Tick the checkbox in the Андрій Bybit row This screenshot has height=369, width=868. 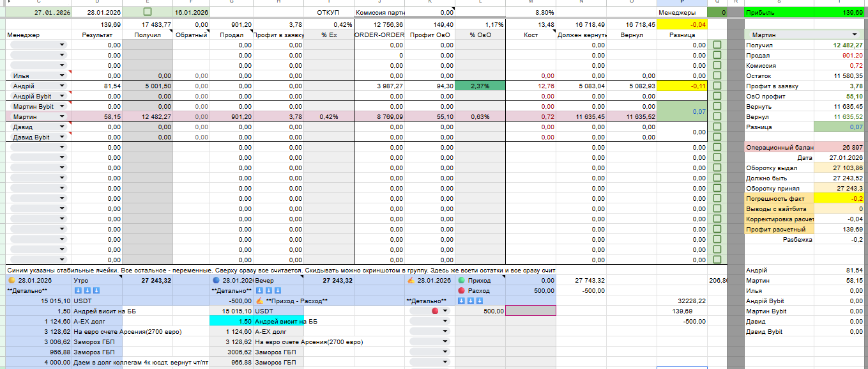click(x=717, y=96)
